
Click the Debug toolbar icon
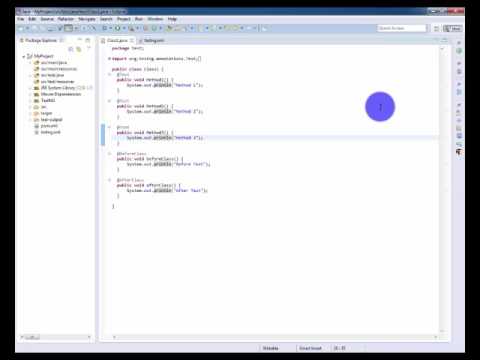click(x=104, y=28)
